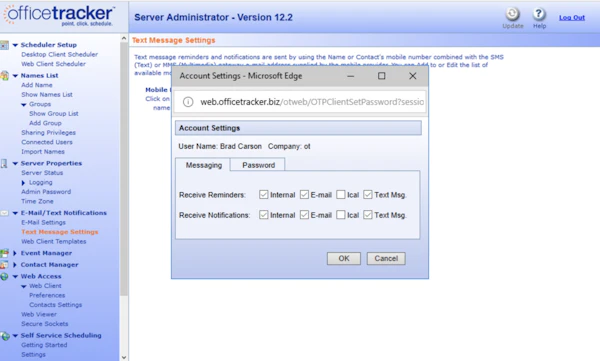Open Web Viewer link
Viewport: 600px width, 361px height.
[x=39, y=314]
